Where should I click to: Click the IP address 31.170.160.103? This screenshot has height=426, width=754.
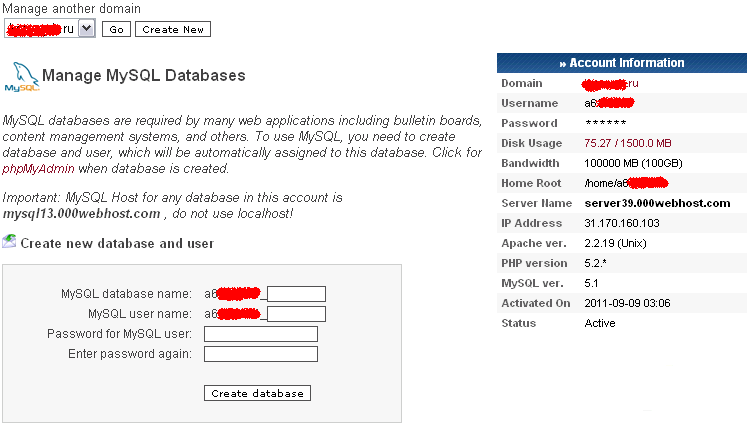[x=622, y=224]
